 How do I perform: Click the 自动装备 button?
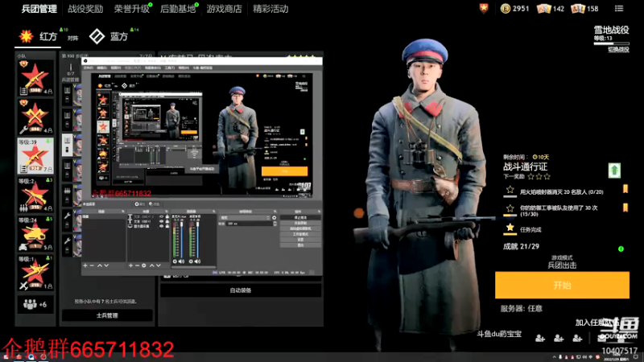point(241,290)
